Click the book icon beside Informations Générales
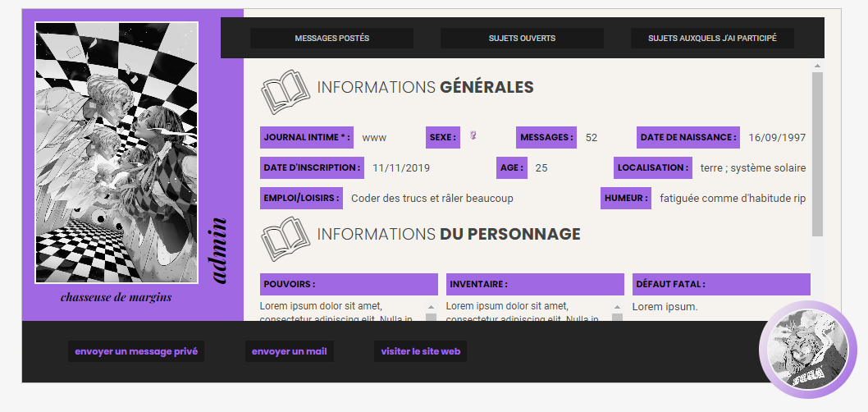This screenshot has height=412, width=868. (285, 91)
